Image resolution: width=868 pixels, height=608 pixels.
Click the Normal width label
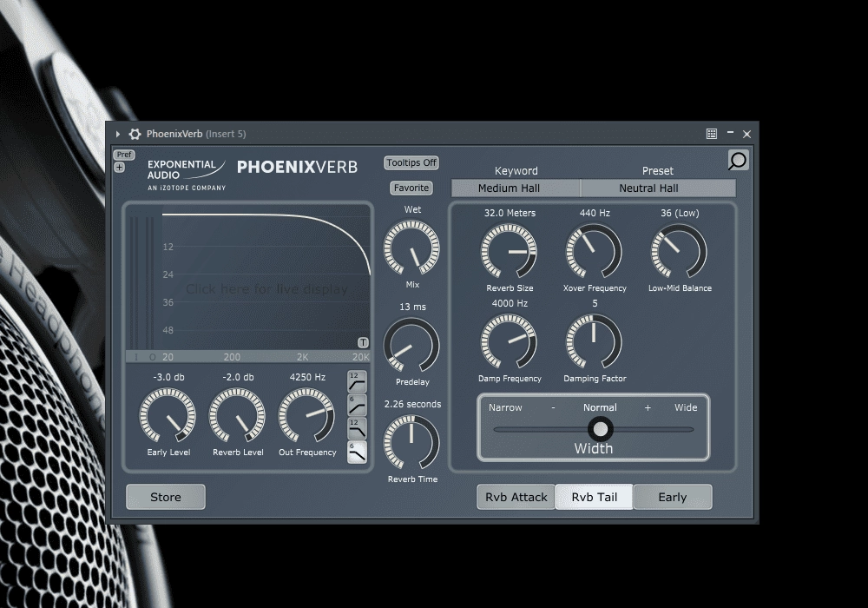point(600,407)
